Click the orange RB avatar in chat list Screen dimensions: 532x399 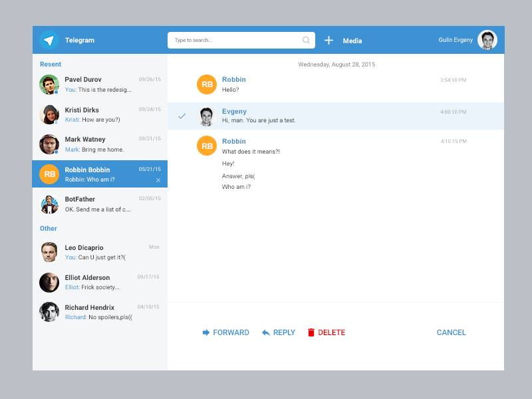pyautogui.click(x=49, y=174)
